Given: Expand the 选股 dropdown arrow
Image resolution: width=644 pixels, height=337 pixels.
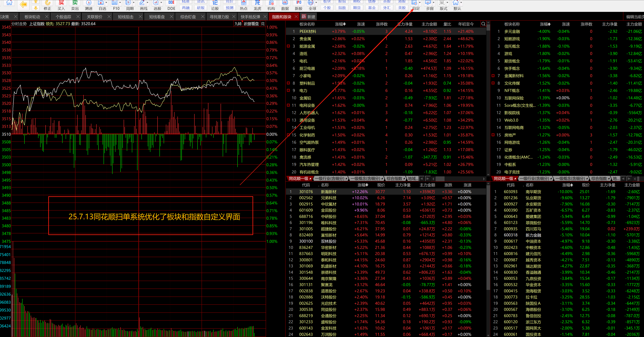Looking at the screenshot, I should point(162,3).
